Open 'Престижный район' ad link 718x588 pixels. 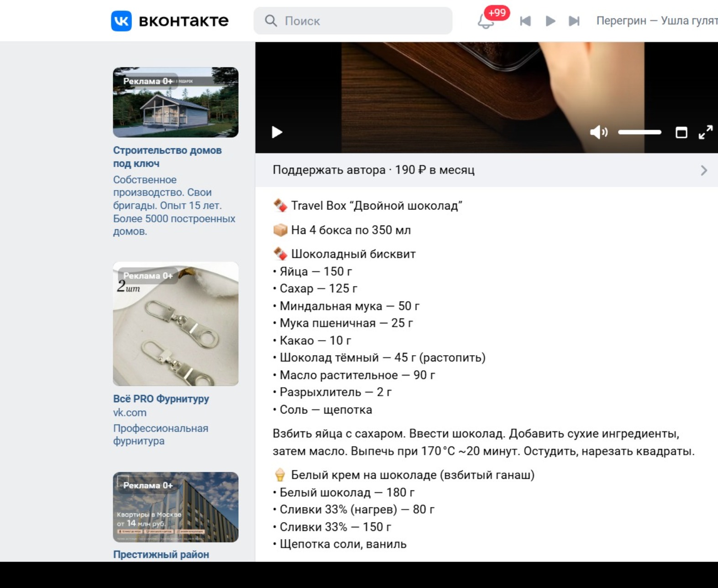(161, 554)
